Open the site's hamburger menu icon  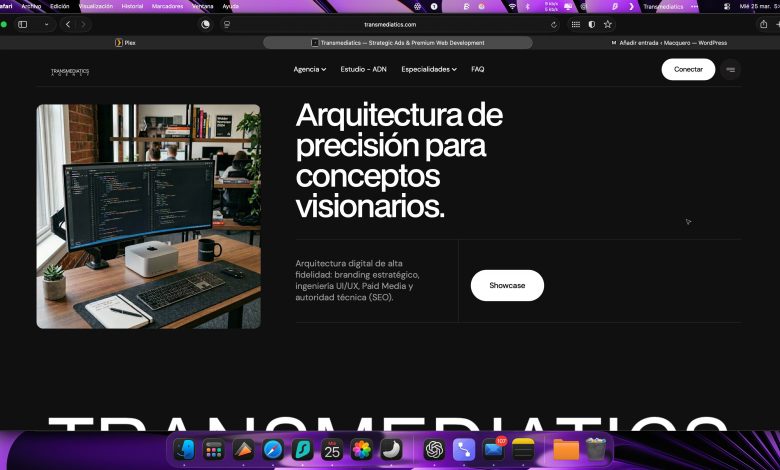pos(731,70)
